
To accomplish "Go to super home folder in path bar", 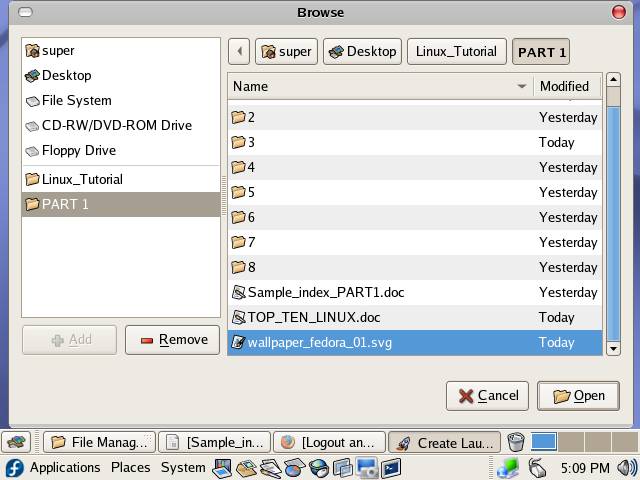I will click(286, 52).
